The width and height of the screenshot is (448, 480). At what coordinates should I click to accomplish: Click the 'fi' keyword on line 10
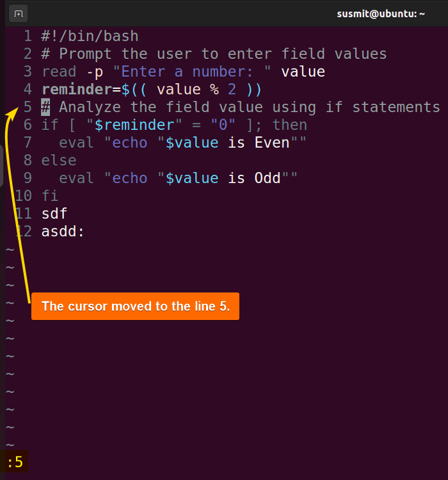tap(50, 196)
